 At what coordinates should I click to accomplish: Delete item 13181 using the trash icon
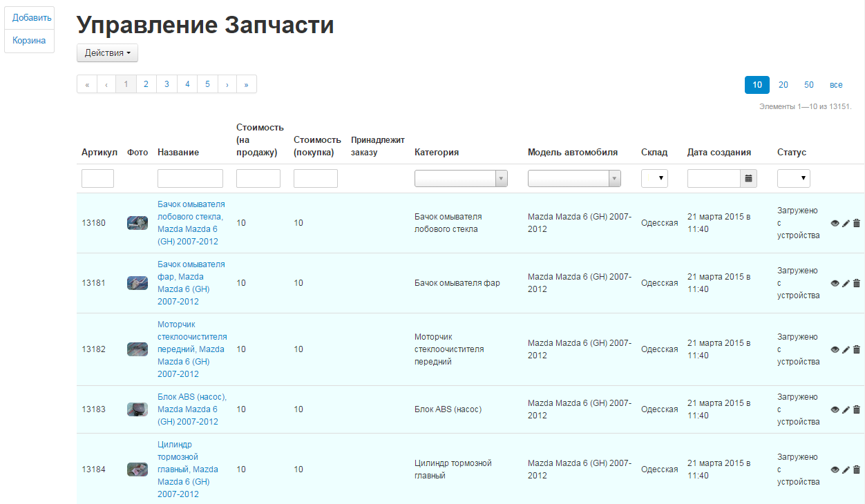(857, 283)
